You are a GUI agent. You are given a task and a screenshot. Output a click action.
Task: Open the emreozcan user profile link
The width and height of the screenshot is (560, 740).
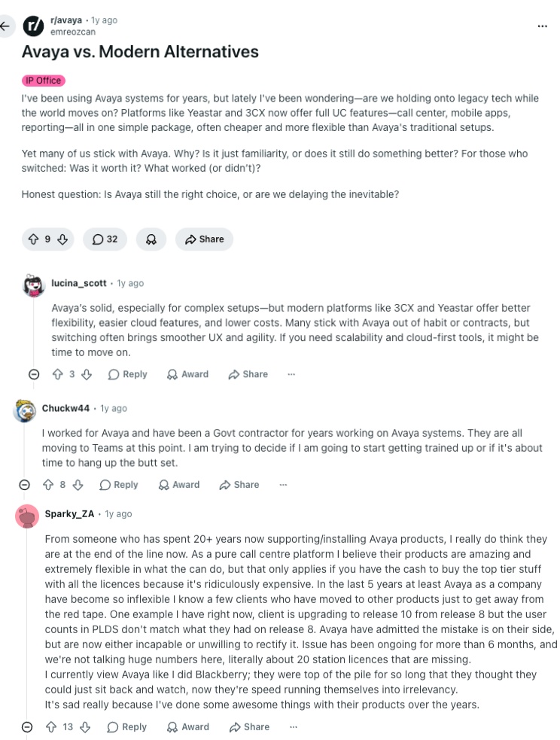click(x=73, y=32)
